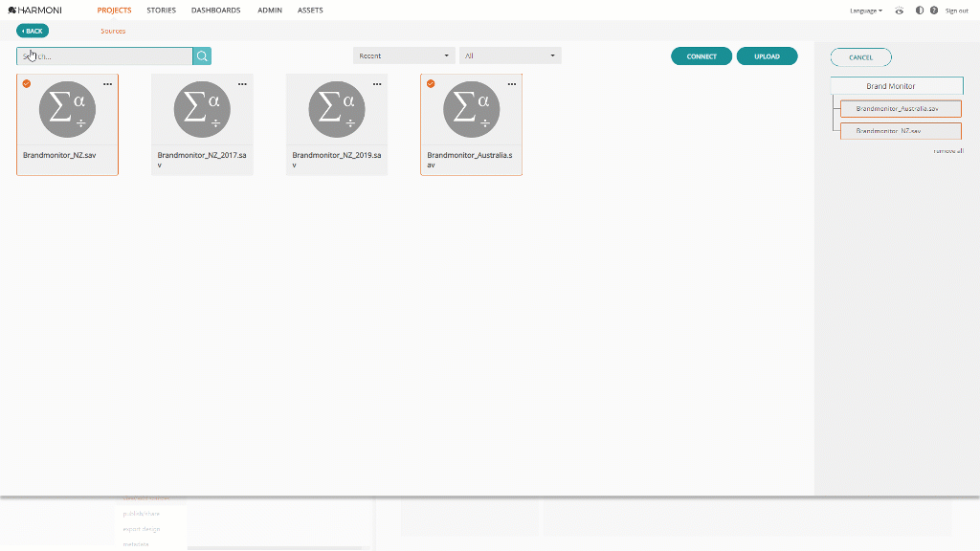Viewport: 980px width, 551px height.
Task: Open options menu for Brandmonitor_Australia.sav card
Action: [512, 84]
